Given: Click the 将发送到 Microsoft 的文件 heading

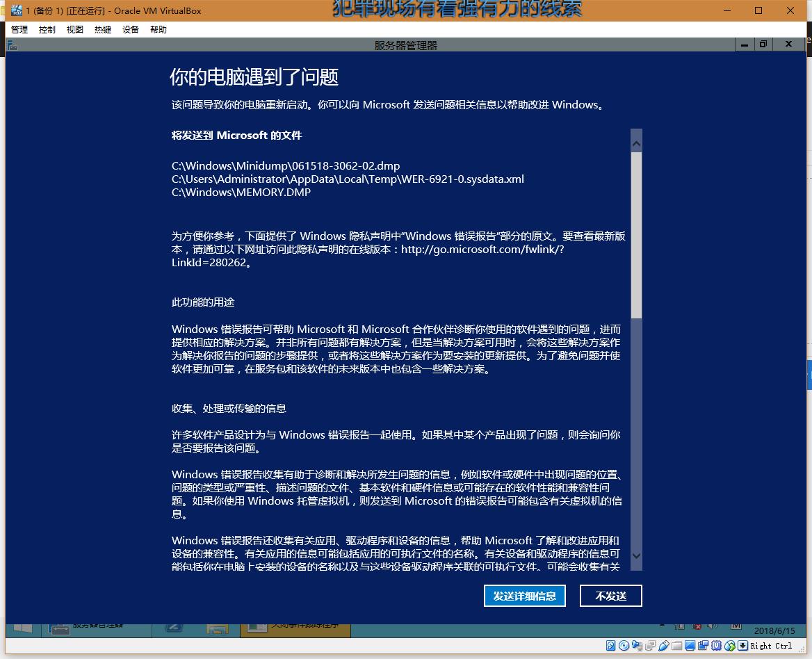Looking at the screenshot, I should (x=236, y=136).
